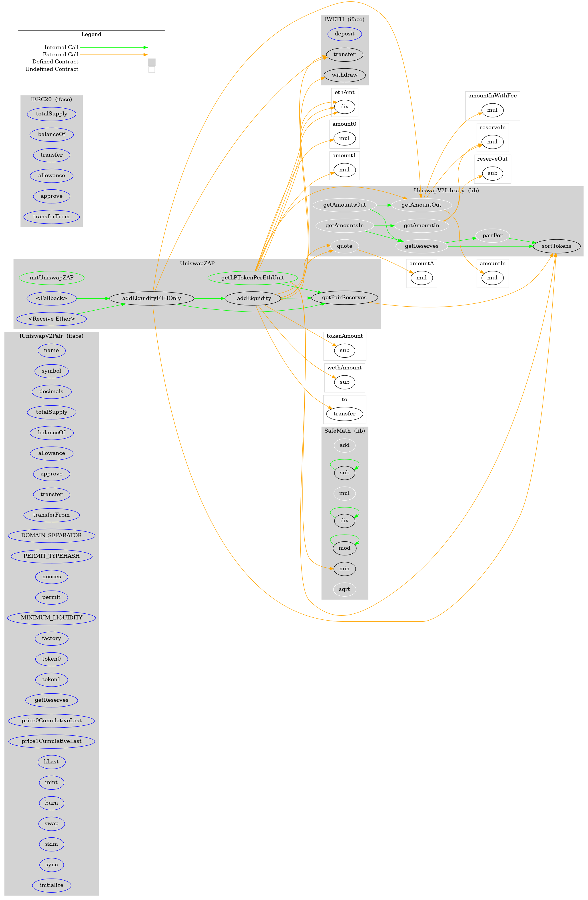Select the sub node under wethAmount
Screen dimensions: 588x900
point(345,382)
